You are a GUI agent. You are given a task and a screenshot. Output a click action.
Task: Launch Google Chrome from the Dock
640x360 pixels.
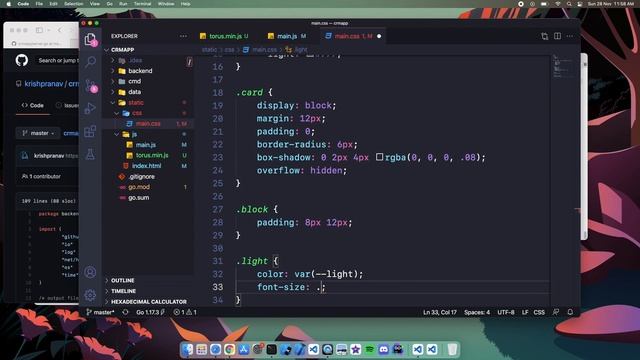pyautogui.click(x=229, y=349)
